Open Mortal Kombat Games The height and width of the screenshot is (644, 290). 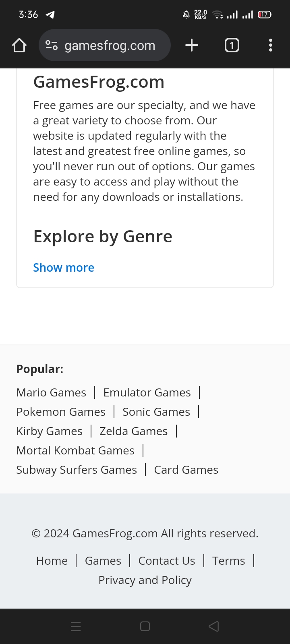(75, 450)
